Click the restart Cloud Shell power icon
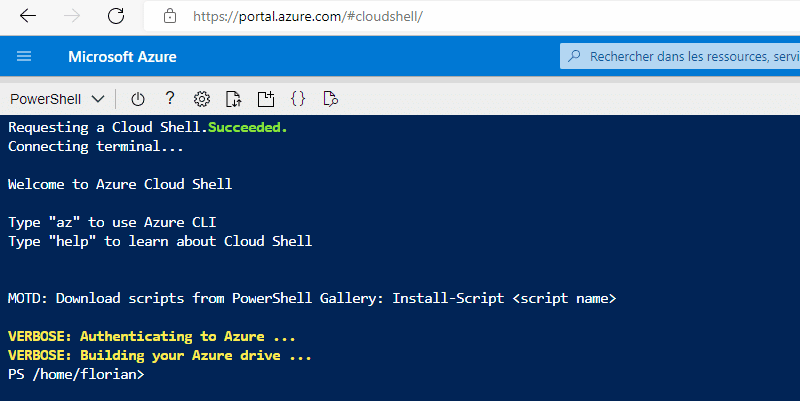 [138, 98]
